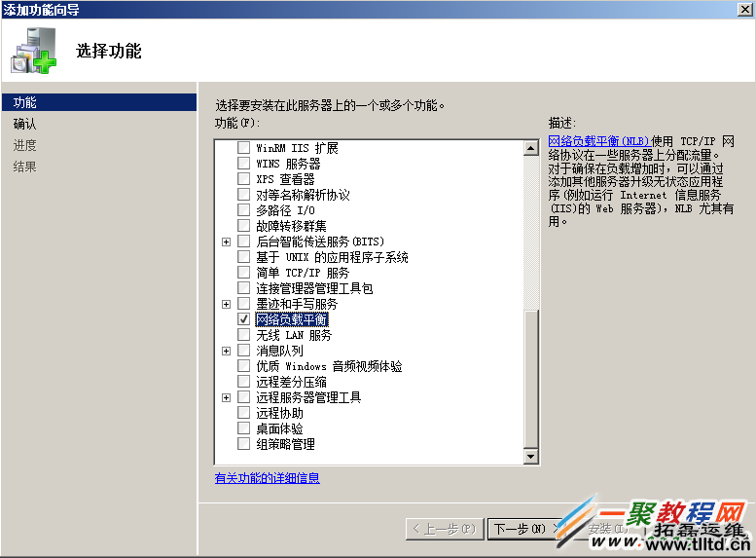The image size is (756, 558).
Task: Check the 远程服务器管理工具 checkbox
Action: coord(244,397)
